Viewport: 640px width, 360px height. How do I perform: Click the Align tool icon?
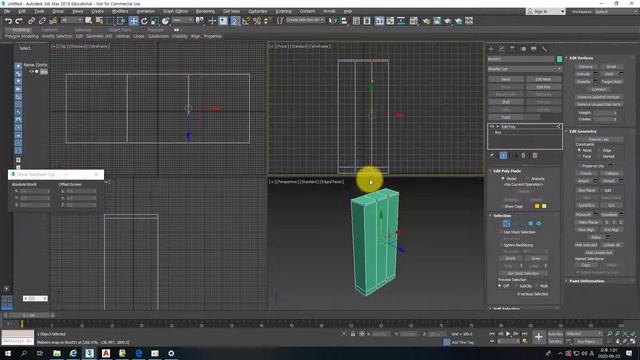(344, 21)
